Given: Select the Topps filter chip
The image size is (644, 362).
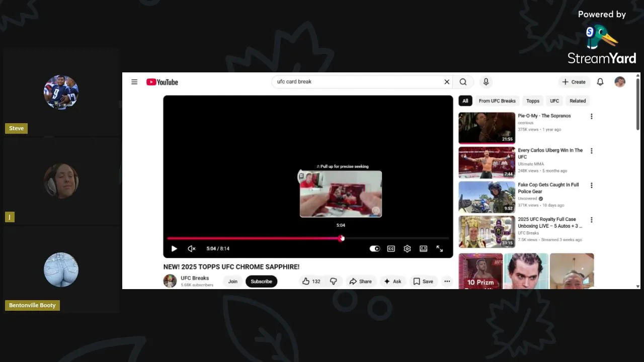Looking at the screenshot, I should pyautogui.click(x=533, y=101).
